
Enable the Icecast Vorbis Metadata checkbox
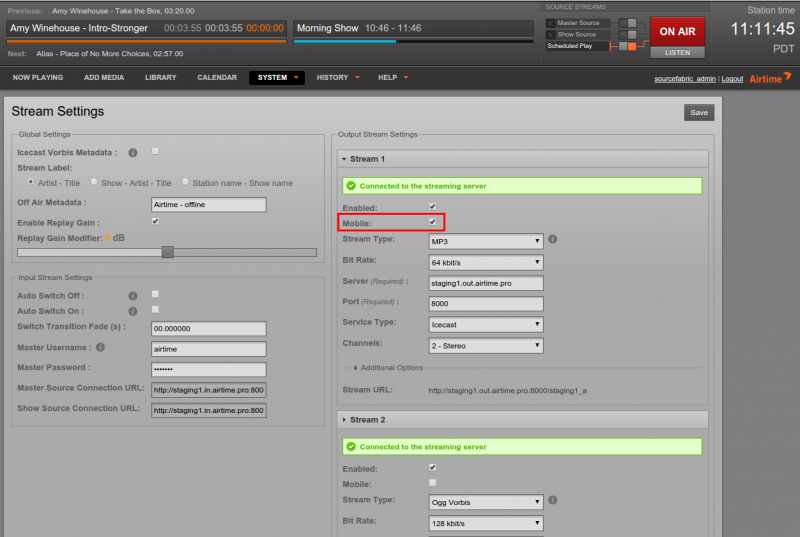pyautogui.click(x=155, y=151)
